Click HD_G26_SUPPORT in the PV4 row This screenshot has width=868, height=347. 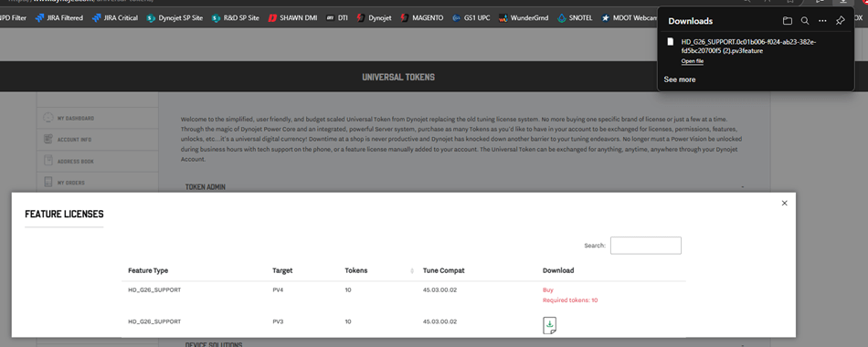pos(154,289)
